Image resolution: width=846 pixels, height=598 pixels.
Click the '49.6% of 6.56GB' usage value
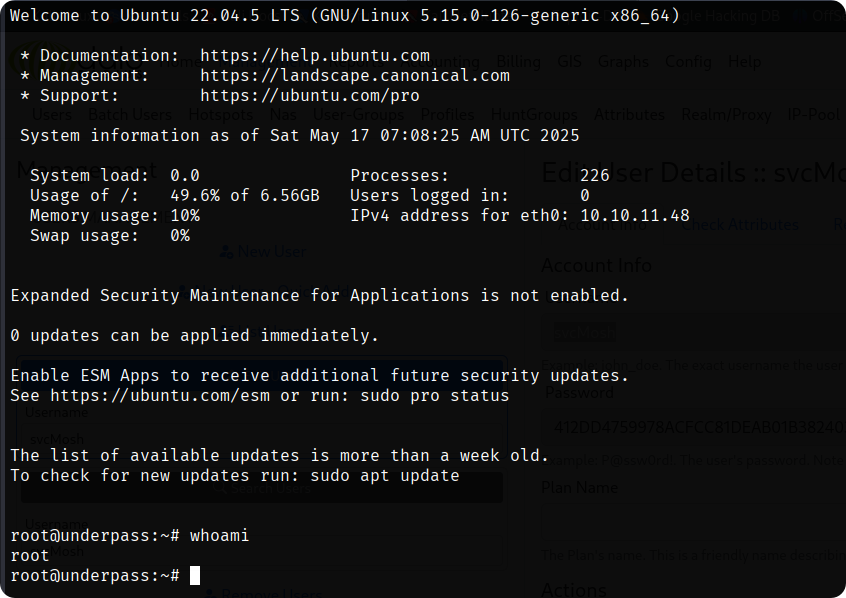coord(245,195)
